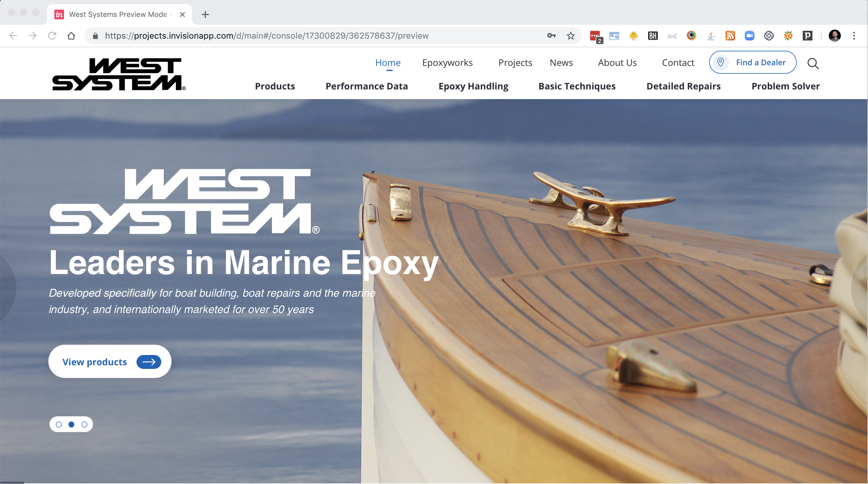Screen dimensions: 868x484
Task: Select the third carousel slide dot
Action: tap(84, 424)
